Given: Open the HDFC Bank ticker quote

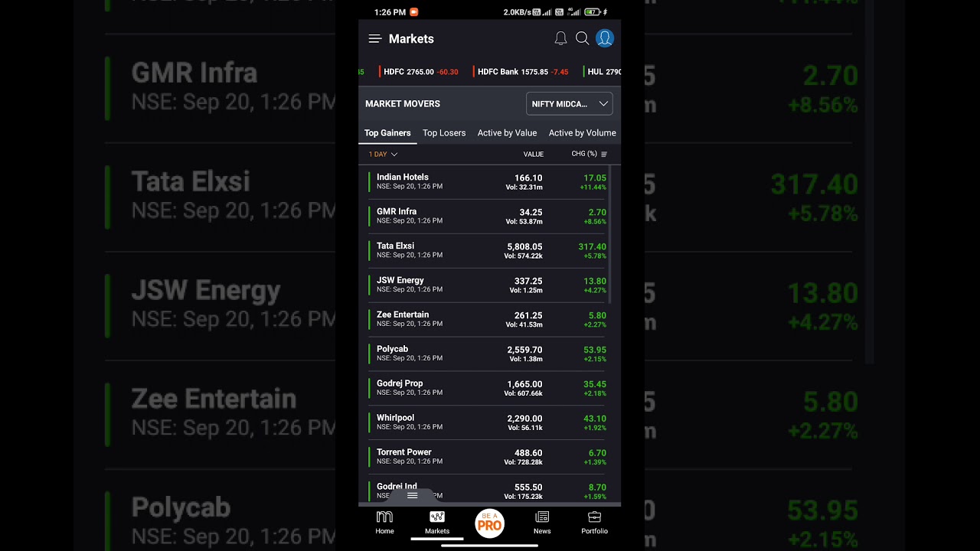Looking at the screenshot, I should (x=521, y=72).
